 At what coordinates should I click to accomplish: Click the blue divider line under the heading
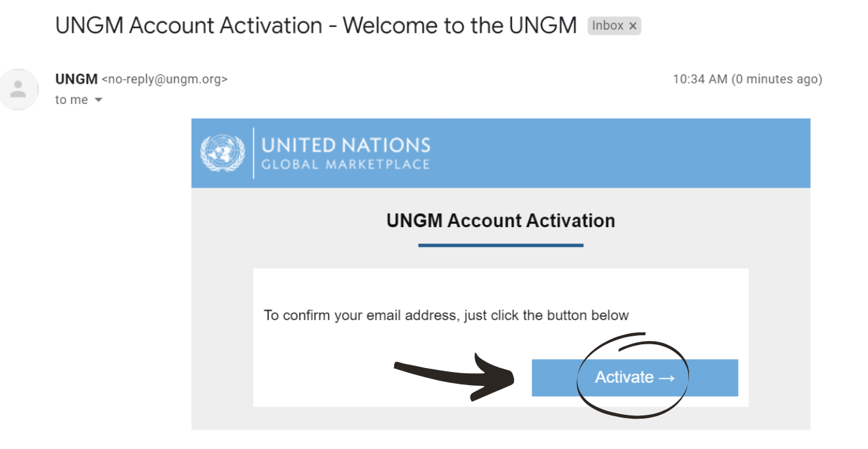[501, 246]
